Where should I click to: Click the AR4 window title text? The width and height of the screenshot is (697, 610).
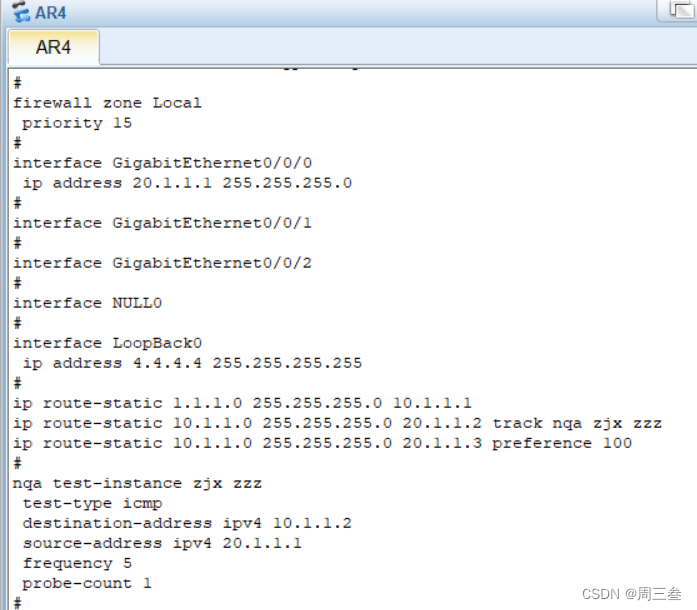(51, 13)
